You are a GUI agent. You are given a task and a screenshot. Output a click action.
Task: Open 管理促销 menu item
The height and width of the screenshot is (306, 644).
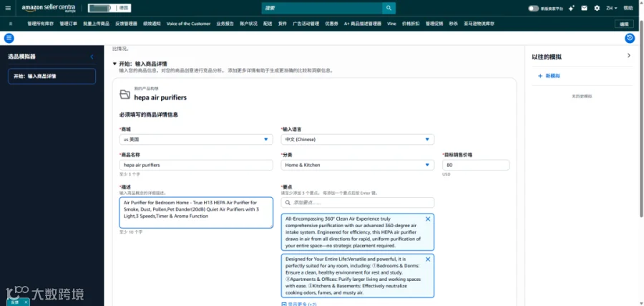pos(434,24)
